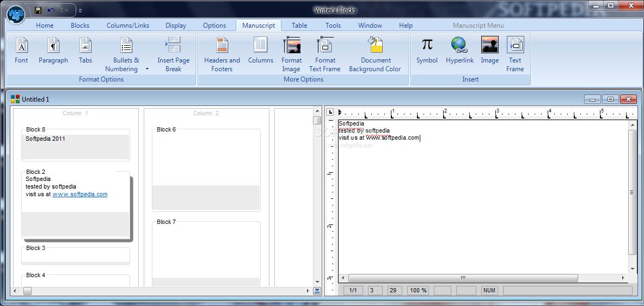Place cursor in 'tested by softpedia' line of manuscript
644x306 pixels.
point(364,130)
